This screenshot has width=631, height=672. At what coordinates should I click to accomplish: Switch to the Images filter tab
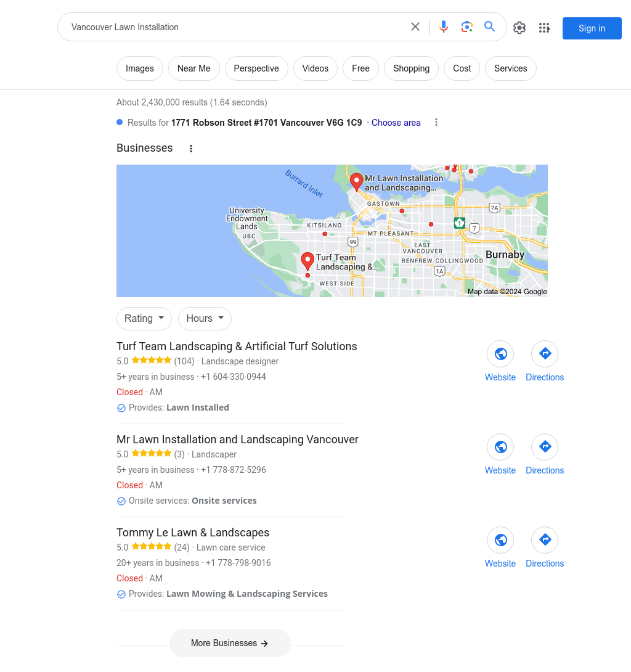[140, 68]
